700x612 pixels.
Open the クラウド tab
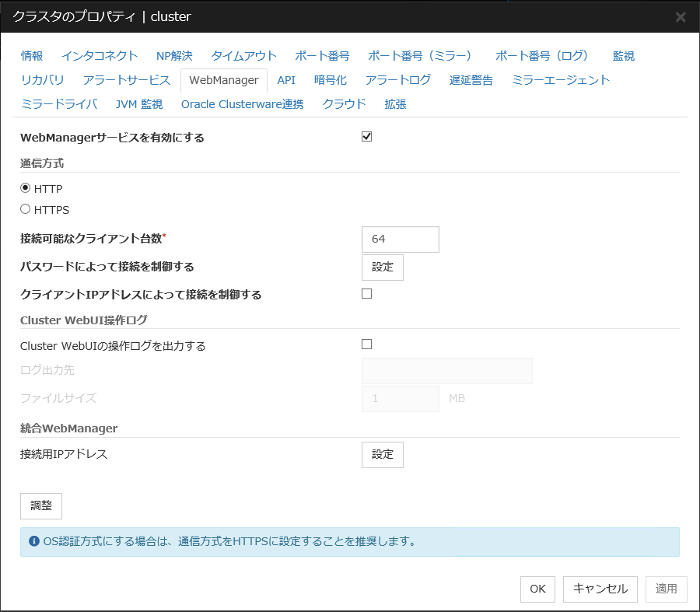(343, 103)
